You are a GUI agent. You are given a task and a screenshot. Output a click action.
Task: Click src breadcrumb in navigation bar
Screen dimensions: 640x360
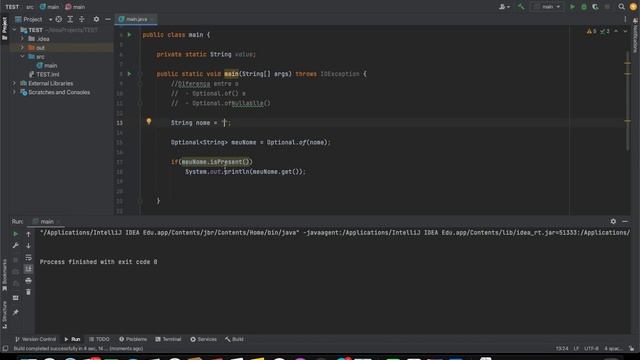coord(30,7)
